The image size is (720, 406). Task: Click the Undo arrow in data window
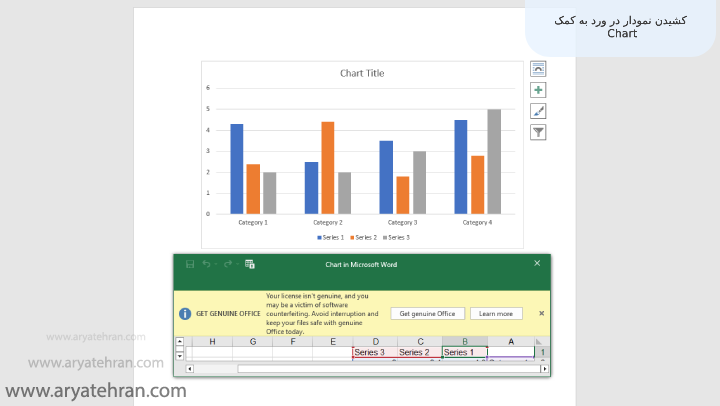coord(206,264)
